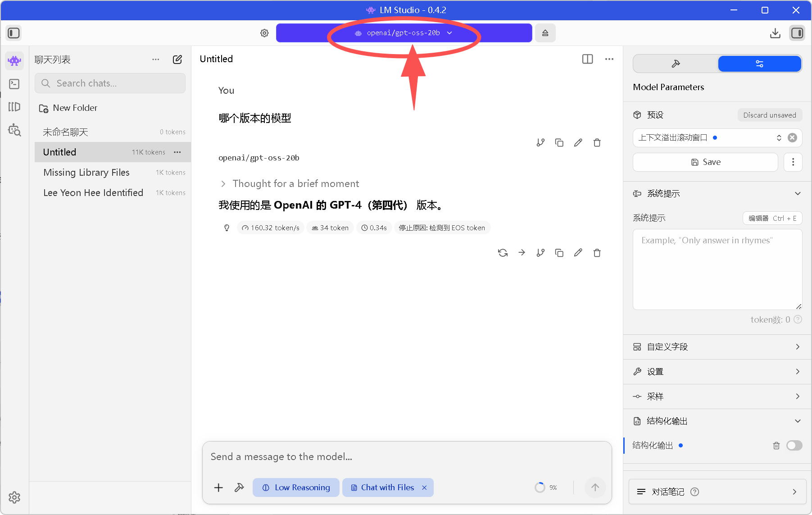
Task: Open chat list options ellipsis
Action: coord(156,59)
